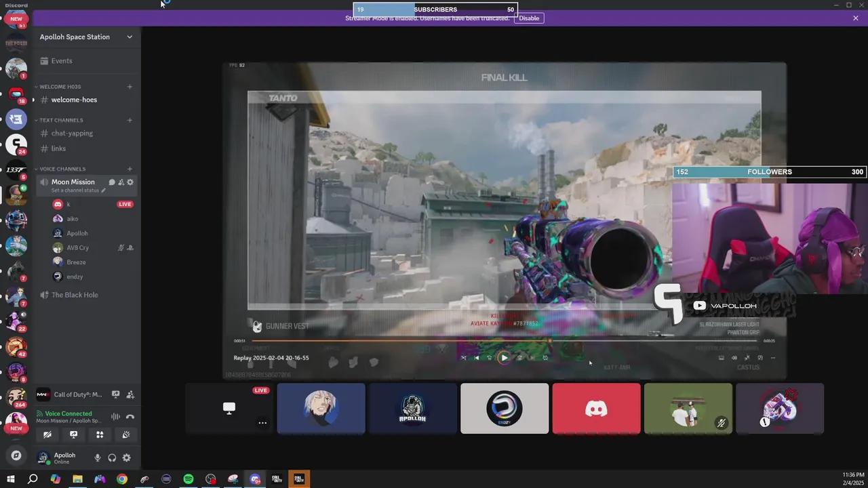Viewport: 868px width, 488px height.
Task: Open the welcome-hoes text channel
Action: coord(87,100)
